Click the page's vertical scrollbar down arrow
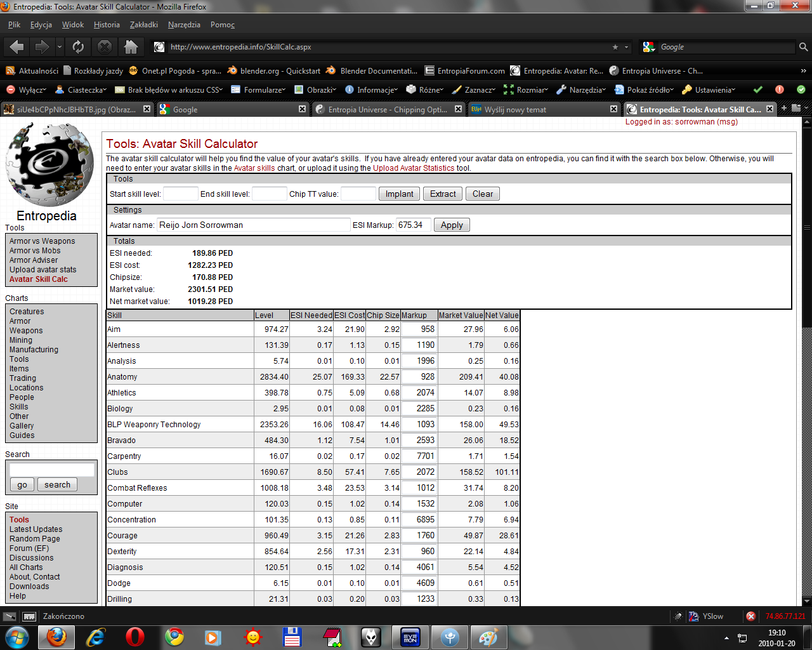The height and width of the screenshot is (650, 812). point(806,600)
